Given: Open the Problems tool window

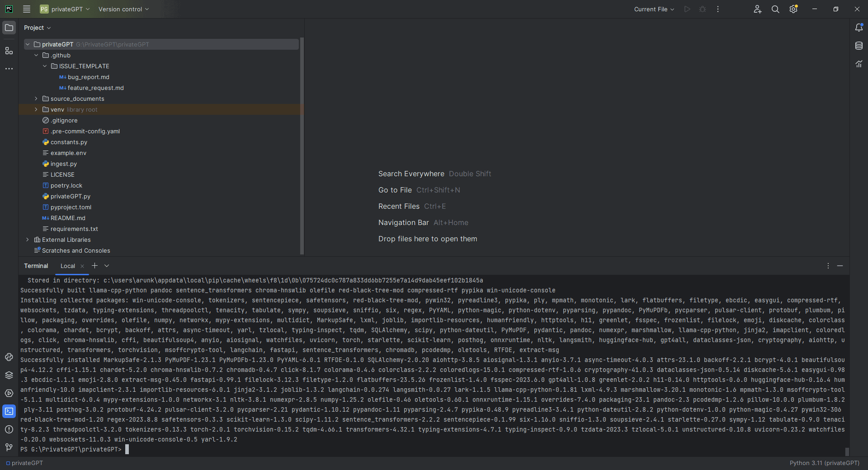Looking at the screenshot, I should click(x=9, y=429).
